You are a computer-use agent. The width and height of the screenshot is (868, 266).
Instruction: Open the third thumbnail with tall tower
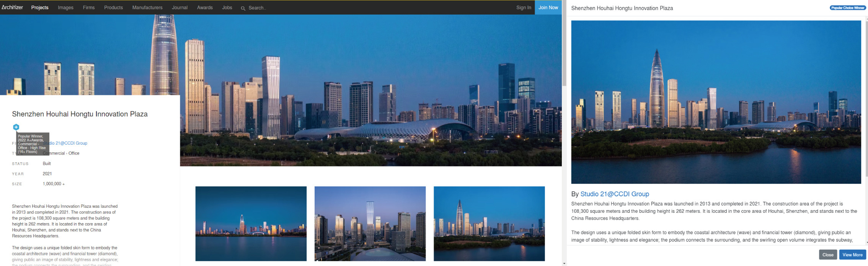(489, 224)
